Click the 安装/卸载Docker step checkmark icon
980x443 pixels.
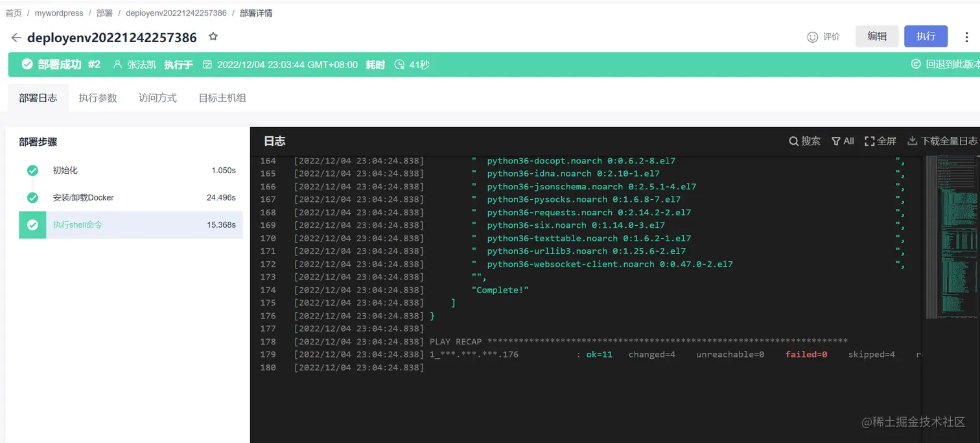(x=32, y=198)
